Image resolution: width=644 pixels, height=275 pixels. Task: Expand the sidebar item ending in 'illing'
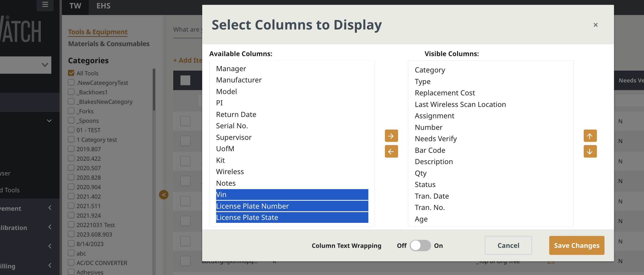(x=50, y=266)
